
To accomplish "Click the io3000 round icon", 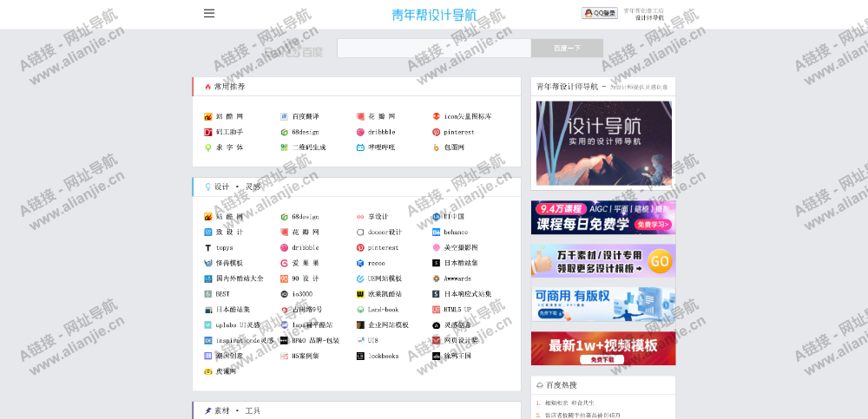I will click(x=284, y=294).
